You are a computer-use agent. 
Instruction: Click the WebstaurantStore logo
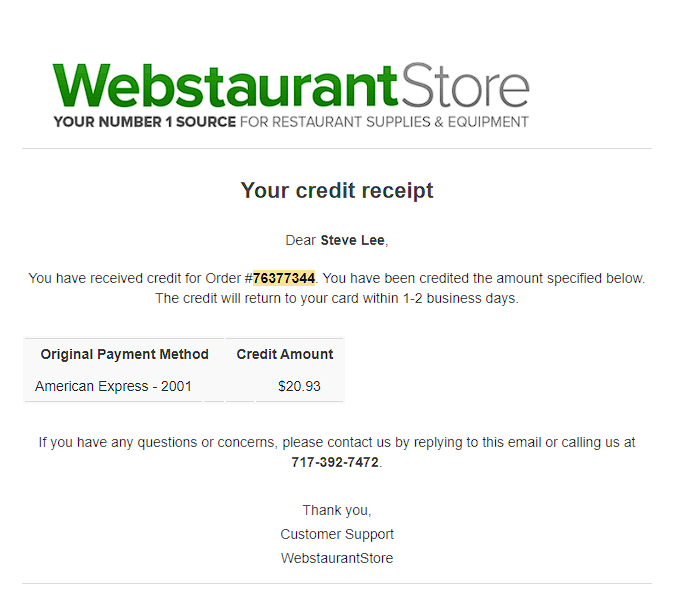coord(291,95)
